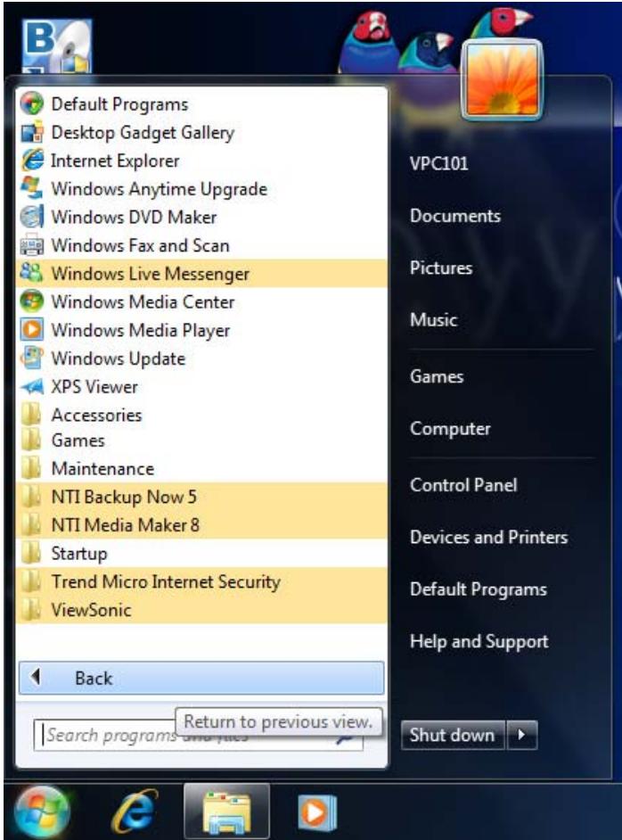Click the ViewSonic folder name

[x=91, y=610]
